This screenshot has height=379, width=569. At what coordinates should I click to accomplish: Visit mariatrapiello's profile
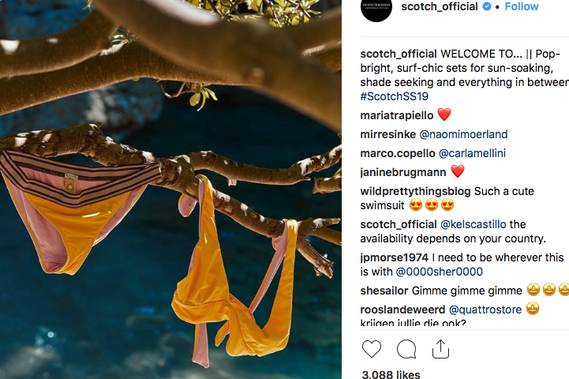[397, 115]
